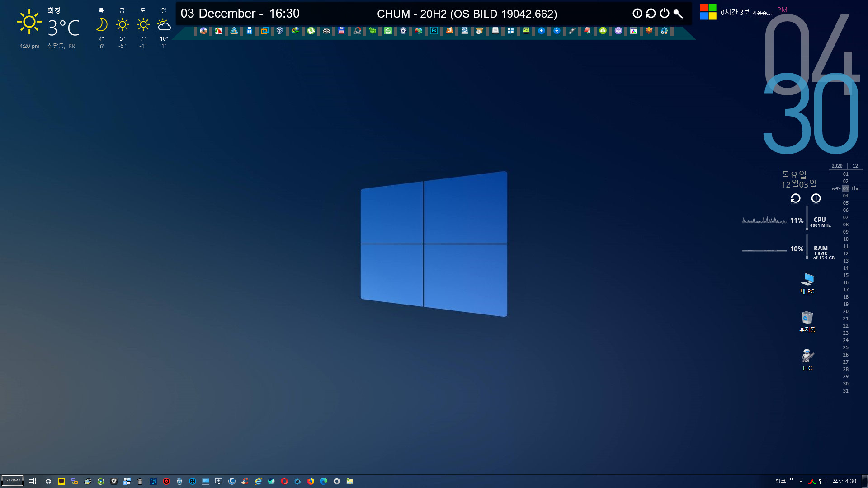The image size is (868, 488).
Task: Click the 03 December - 16:30 header text
Action: pyautogui.click(x=240, y=14)
